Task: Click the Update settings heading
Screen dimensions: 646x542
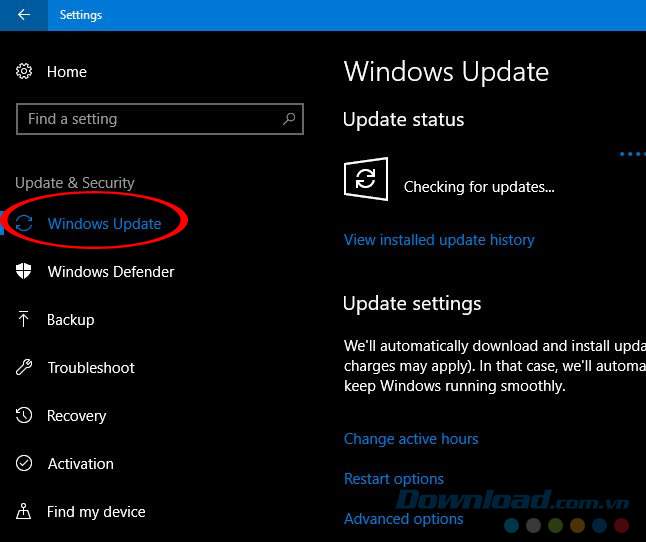Action: (412, 304)
